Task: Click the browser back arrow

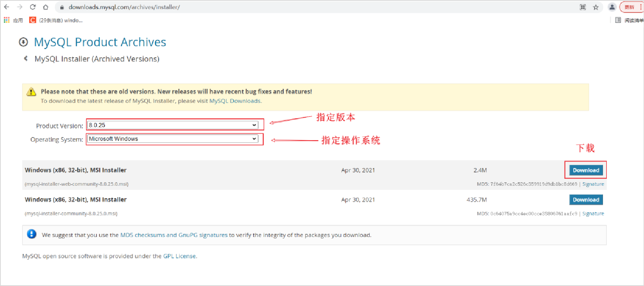Action: pyautogui.click(x=6, y=7)
